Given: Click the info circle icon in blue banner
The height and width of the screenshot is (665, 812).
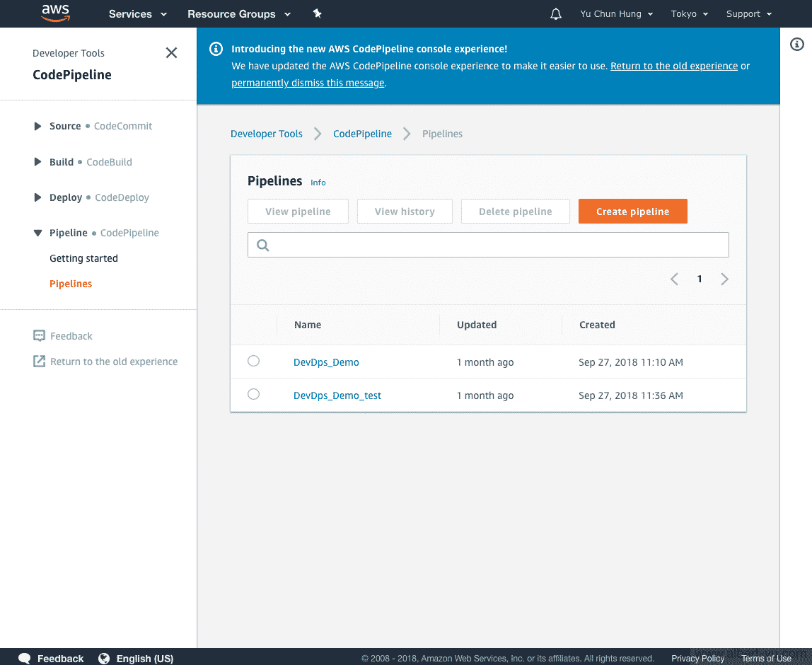Looking at the screenshot, I should [x=216, y=49].
